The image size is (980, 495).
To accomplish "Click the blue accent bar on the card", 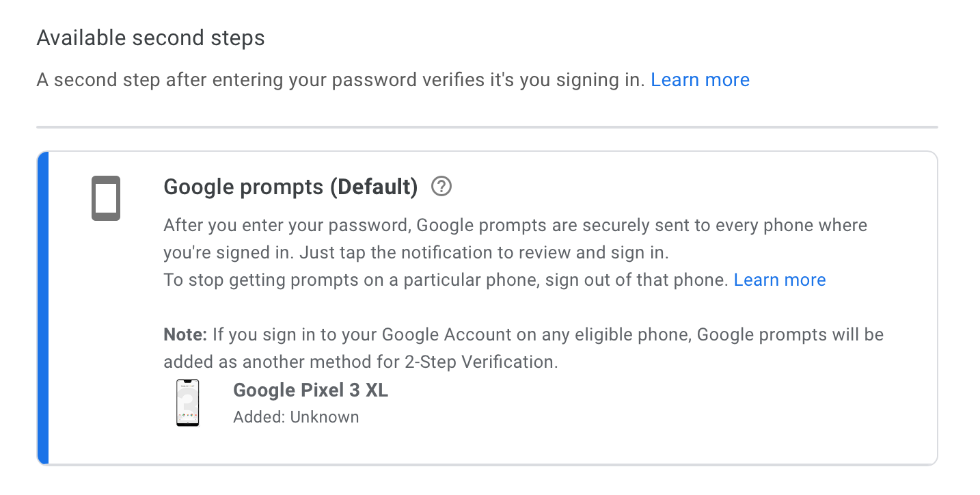I will (43, 307).
